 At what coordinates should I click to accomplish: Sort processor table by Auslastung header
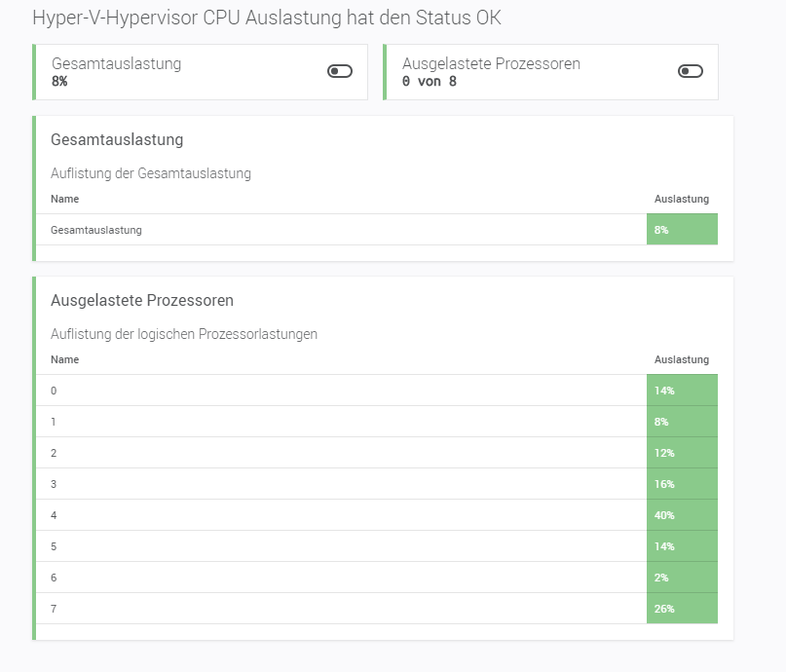[x=681, y=359]
